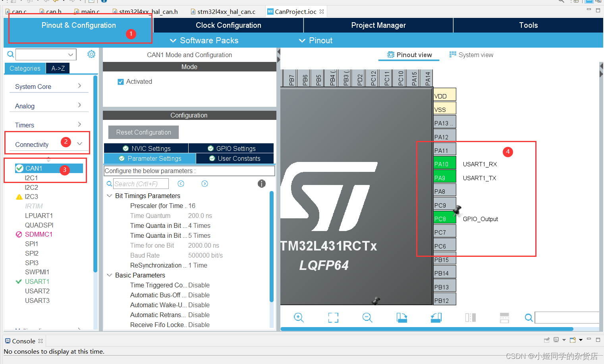Toggle the PA8 pin on the chip
Screen dimensions: 604x364
point(444,190)
